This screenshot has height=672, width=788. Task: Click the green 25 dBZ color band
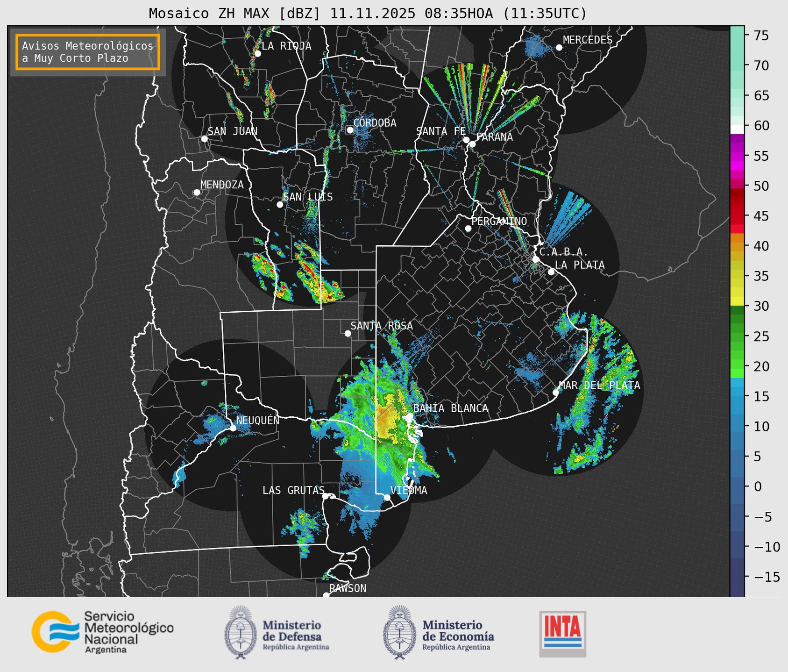(x=737, y=336)
